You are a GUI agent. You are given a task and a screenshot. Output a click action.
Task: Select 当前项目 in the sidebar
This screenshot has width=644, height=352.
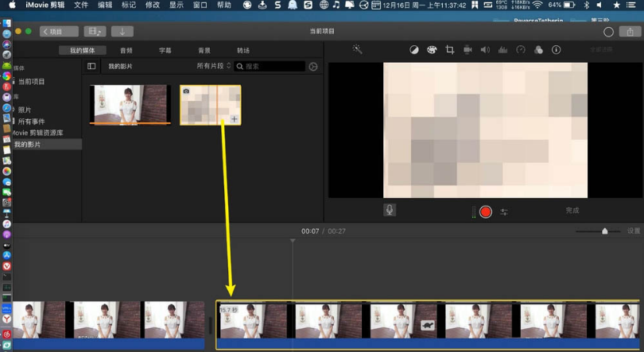coord(31,82)
